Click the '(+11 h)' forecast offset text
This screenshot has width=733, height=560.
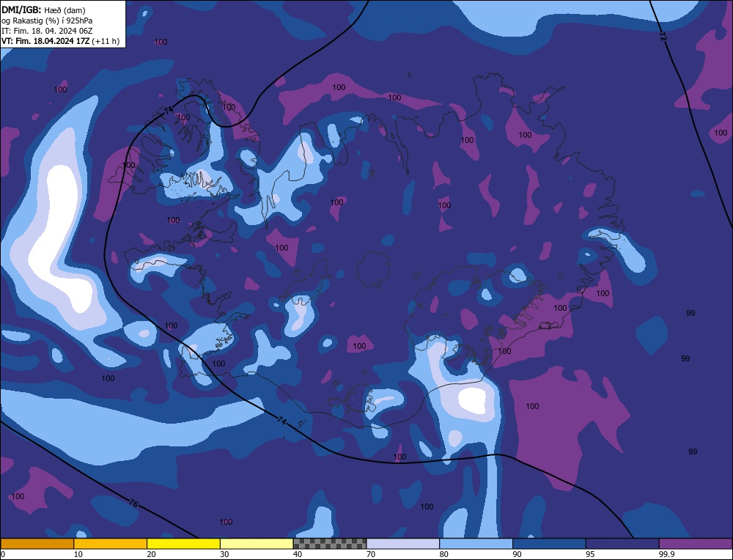point(106,41)
